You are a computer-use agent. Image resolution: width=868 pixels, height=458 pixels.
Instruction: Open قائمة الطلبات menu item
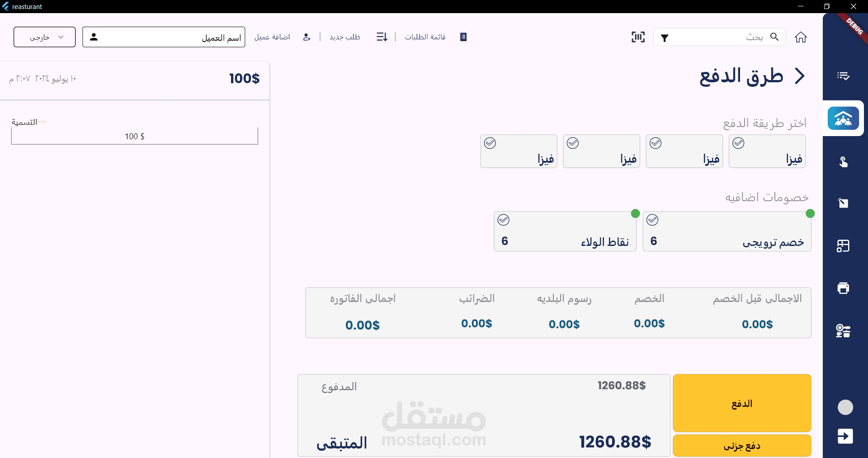425,37
